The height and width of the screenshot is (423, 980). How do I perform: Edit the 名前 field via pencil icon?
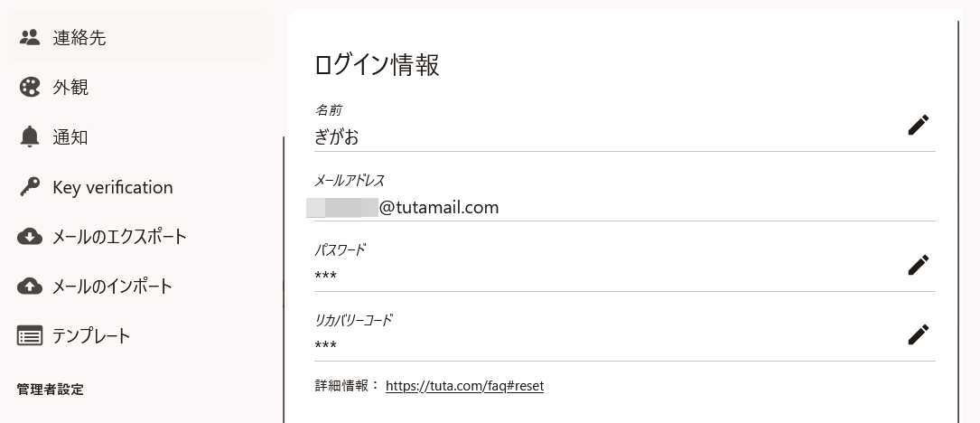(x=918, y=126)
